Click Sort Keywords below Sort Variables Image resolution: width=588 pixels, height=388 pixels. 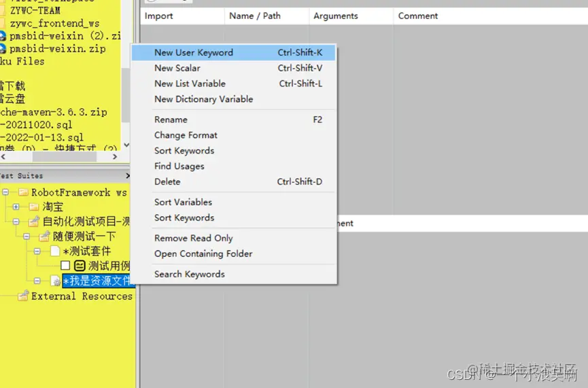click(233, 218)
